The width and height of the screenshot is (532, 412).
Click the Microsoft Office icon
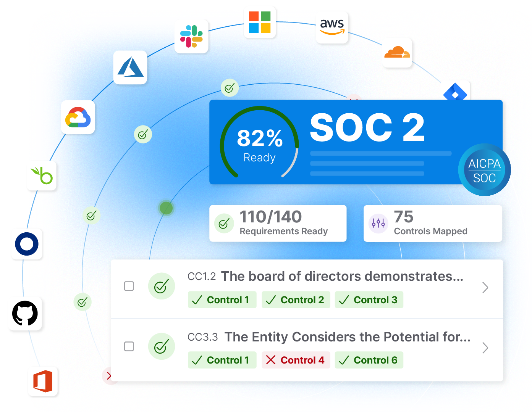(x=43, y=381)
